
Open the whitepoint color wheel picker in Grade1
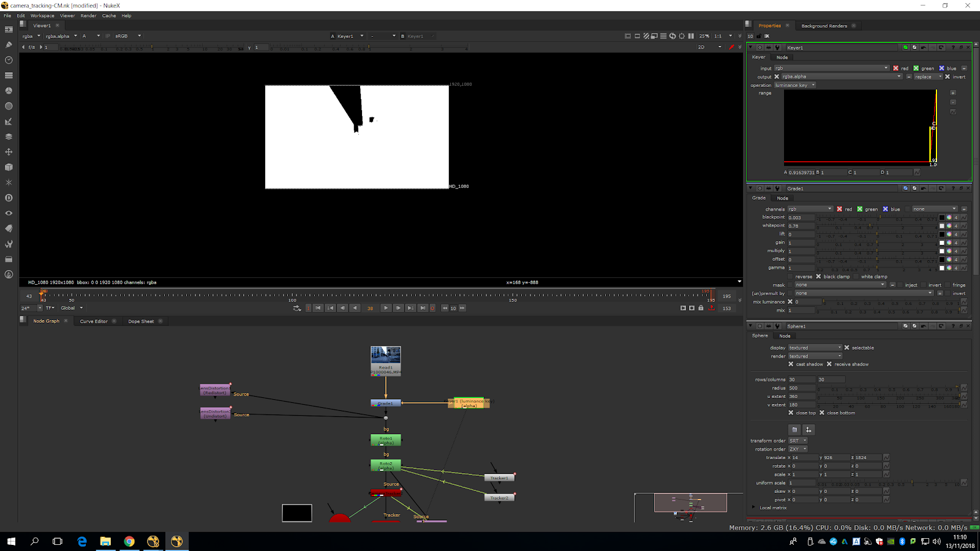point(949,226)
